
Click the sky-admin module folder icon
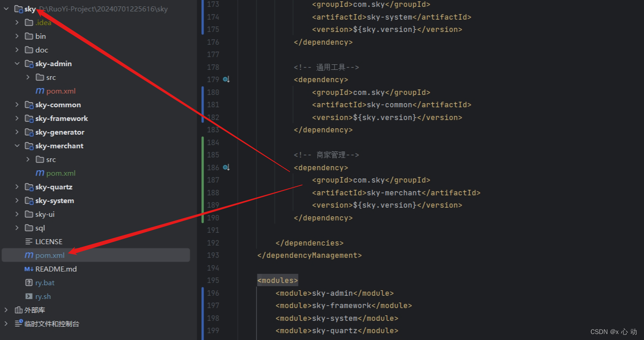coord(29,64)
